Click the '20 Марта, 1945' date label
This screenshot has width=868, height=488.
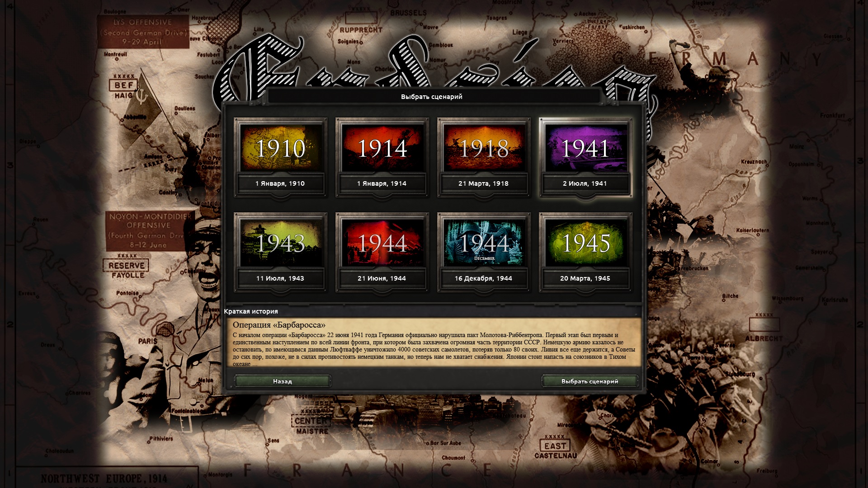585,278
